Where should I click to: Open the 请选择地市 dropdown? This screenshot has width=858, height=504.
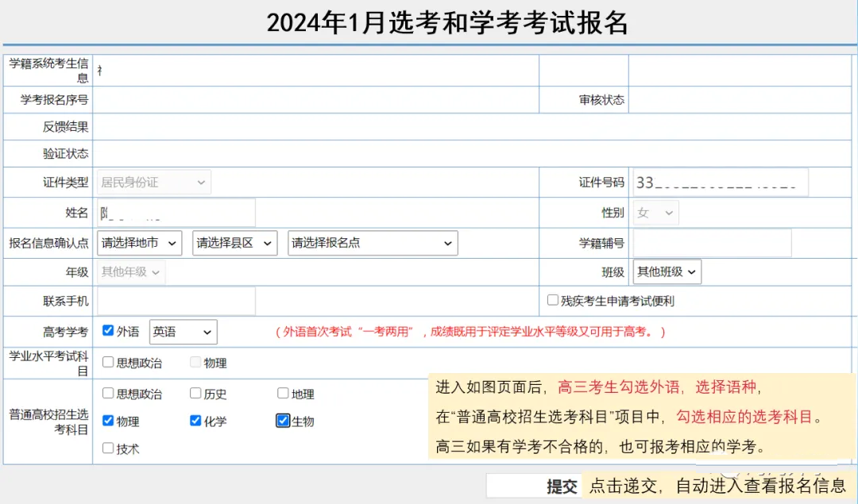[x=140, y=243]
